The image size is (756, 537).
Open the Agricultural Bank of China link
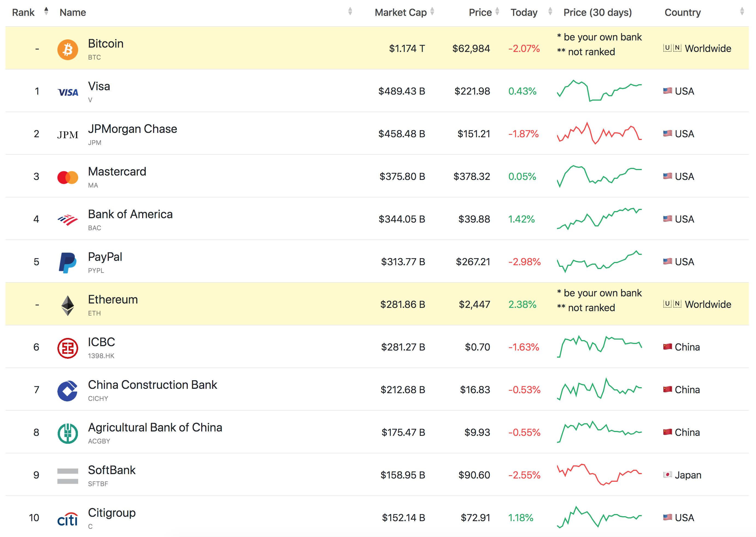(155, 428)
